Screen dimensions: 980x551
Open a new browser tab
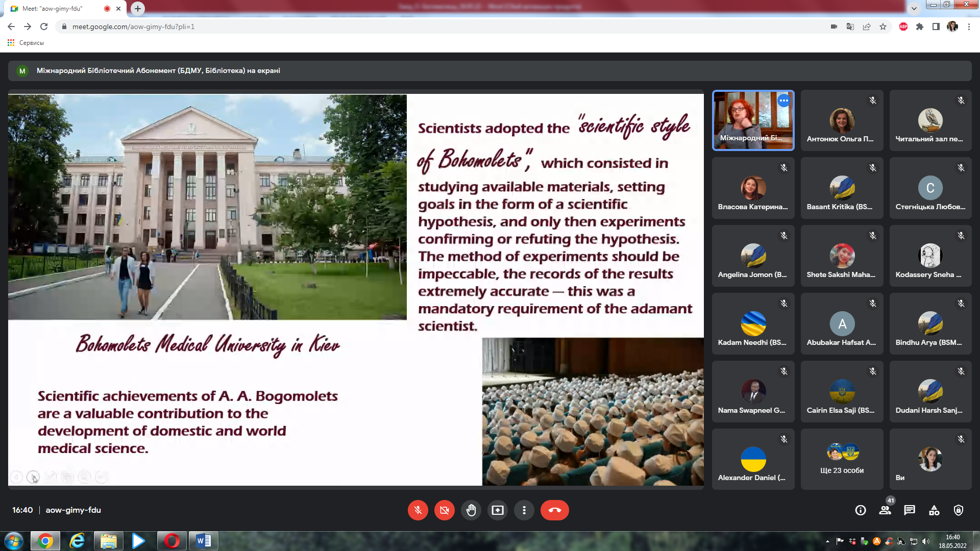138,9
